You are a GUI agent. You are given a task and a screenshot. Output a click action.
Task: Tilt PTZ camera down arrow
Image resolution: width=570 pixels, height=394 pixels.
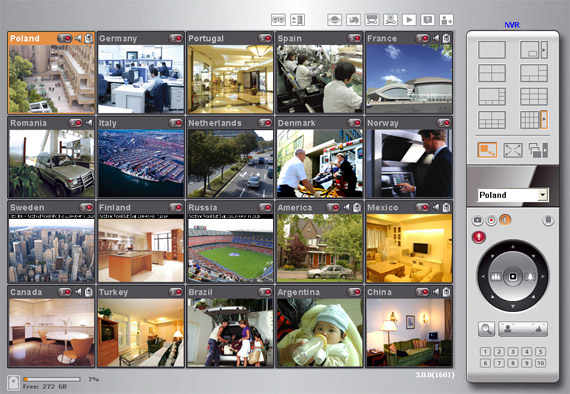tap(513, 306)
